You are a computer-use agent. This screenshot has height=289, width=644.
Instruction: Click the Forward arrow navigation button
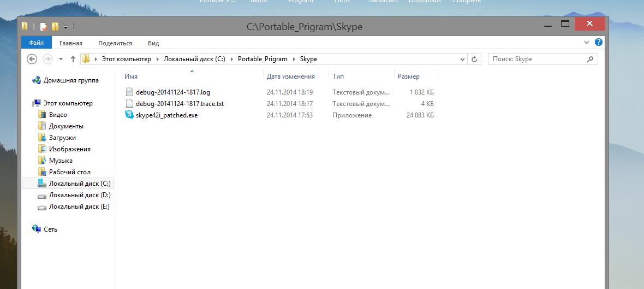[47, 59]
